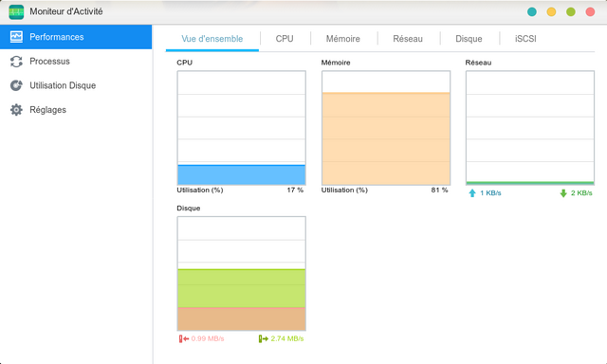This screenshot has width=607, height=364.
Task: Click the Moniteur d'Activité window title
Action: 66,11
